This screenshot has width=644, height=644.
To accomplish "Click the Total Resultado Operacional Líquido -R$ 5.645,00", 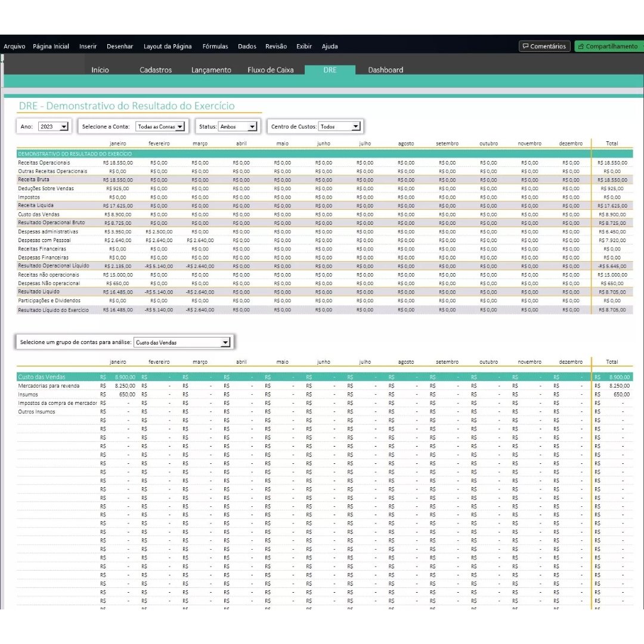I will tap(612, 266).
